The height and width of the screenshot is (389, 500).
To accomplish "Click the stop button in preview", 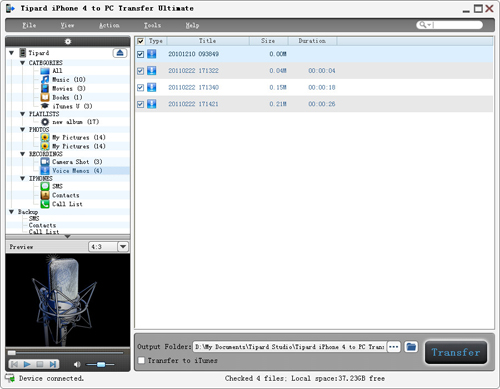I will 40,364.
